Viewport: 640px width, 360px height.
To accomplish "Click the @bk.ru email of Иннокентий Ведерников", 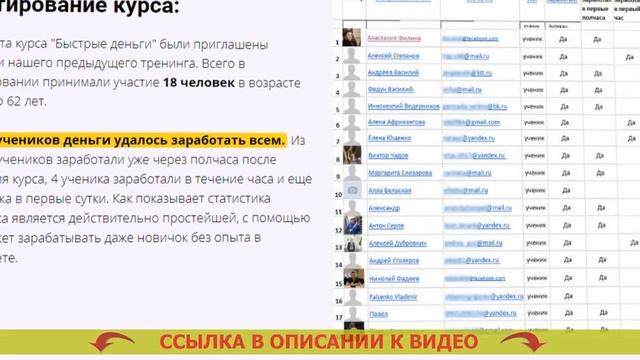I will (x=475, y=107).
